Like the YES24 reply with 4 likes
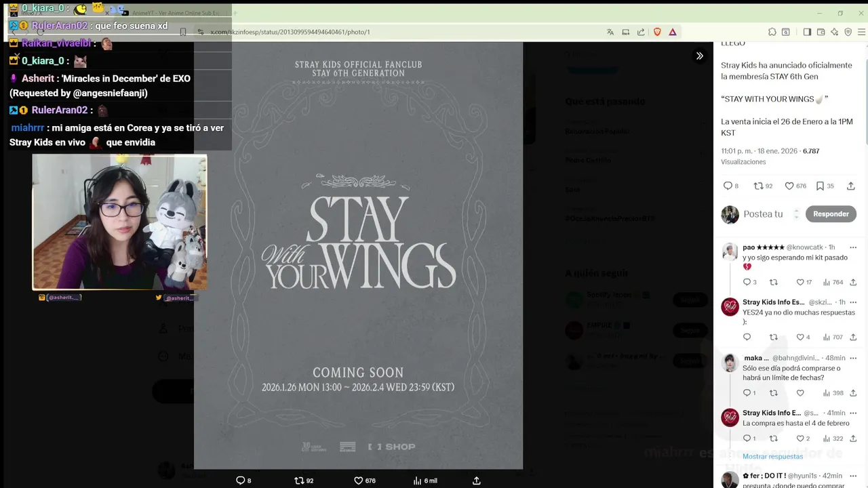This screenshot has width=868, height=488. coord(800,337)
